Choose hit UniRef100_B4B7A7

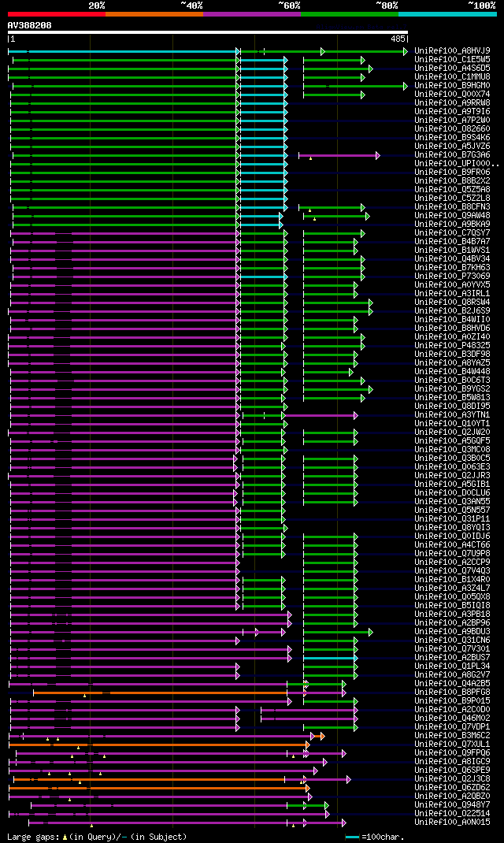click(x=452, y=241)
